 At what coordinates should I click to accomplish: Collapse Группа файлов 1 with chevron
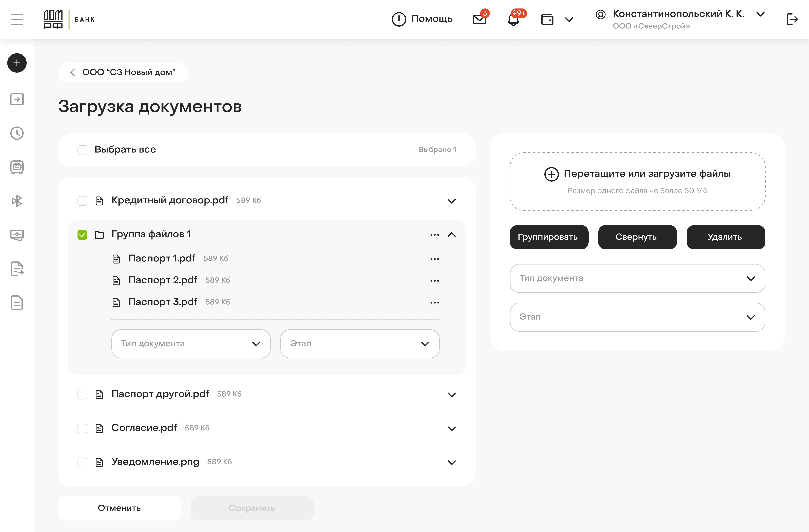[451, 235]
